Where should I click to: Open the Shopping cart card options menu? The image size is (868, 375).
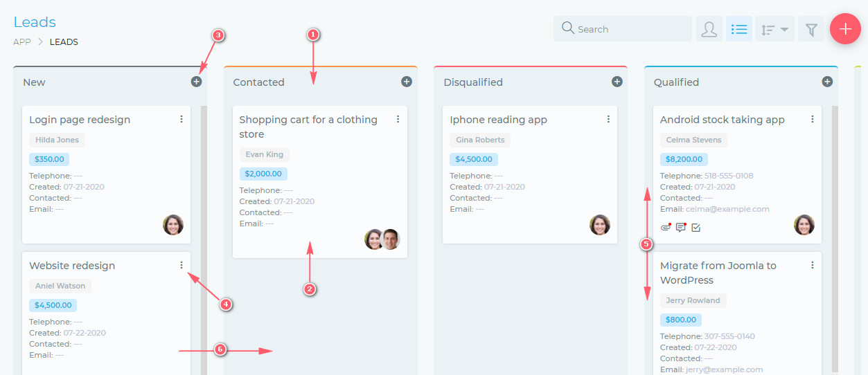pos(398,119)
